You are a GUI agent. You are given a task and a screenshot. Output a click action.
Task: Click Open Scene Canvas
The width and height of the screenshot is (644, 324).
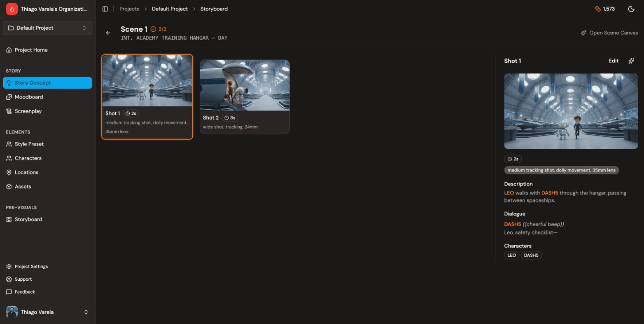[x=609, y=33]
